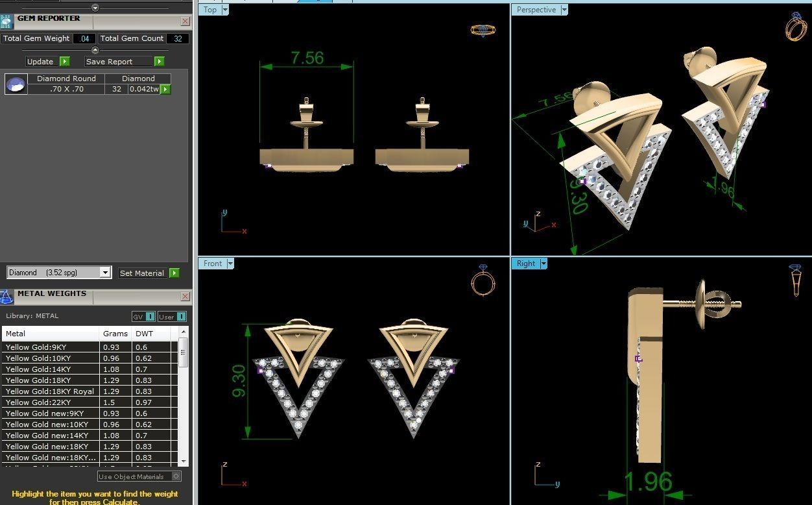Click the Metal column header

pyautogui.click(x=51, y=334)
